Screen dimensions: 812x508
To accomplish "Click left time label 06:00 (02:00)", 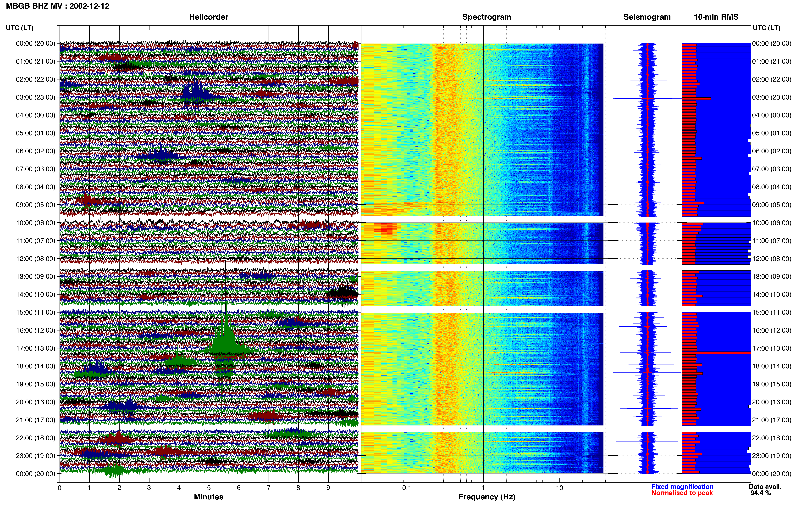I will pyautogui.click(x=36, y=151).
